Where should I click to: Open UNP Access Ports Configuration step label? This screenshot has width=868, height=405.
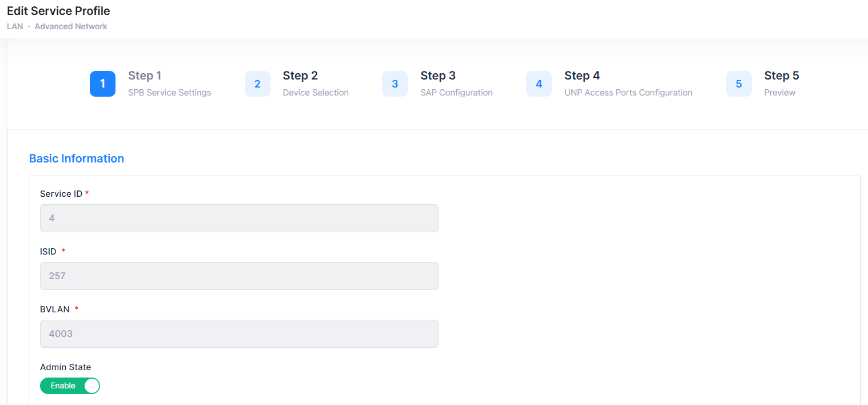click(628, 93)
